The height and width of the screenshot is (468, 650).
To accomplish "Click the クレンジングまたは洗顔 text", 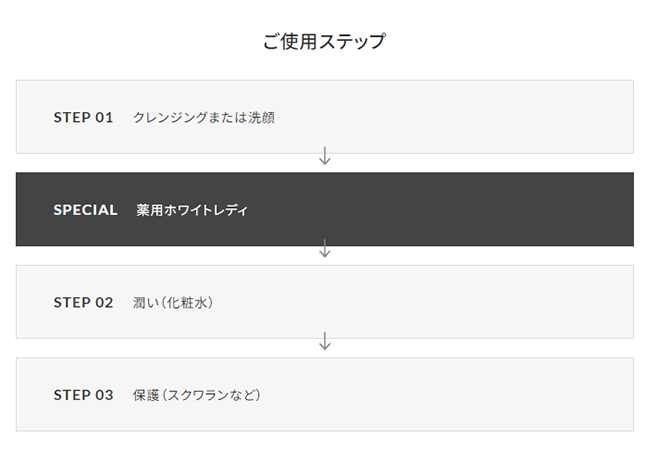I will pos(204,117).
